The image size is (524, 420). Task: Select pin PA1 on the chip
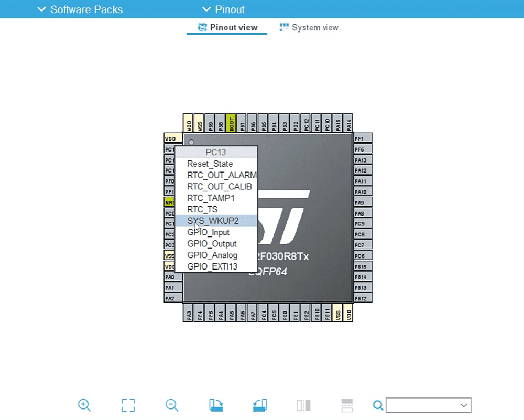coord(173,287)
